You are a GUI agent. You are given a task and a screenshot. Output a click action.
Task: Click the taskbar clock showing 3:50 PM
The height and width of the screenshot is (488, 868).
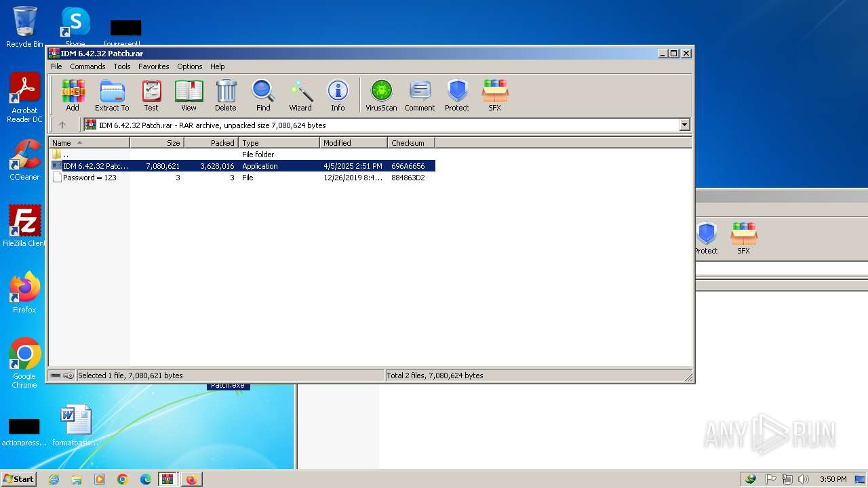(833, 479)
